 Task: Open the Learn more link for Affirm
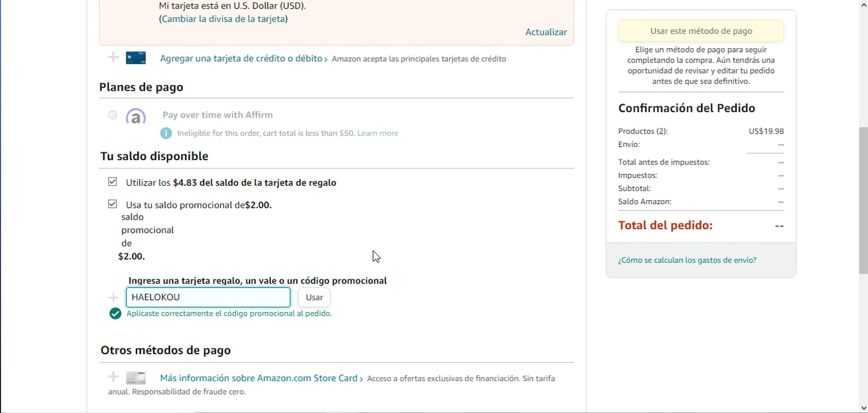[378, 133]
